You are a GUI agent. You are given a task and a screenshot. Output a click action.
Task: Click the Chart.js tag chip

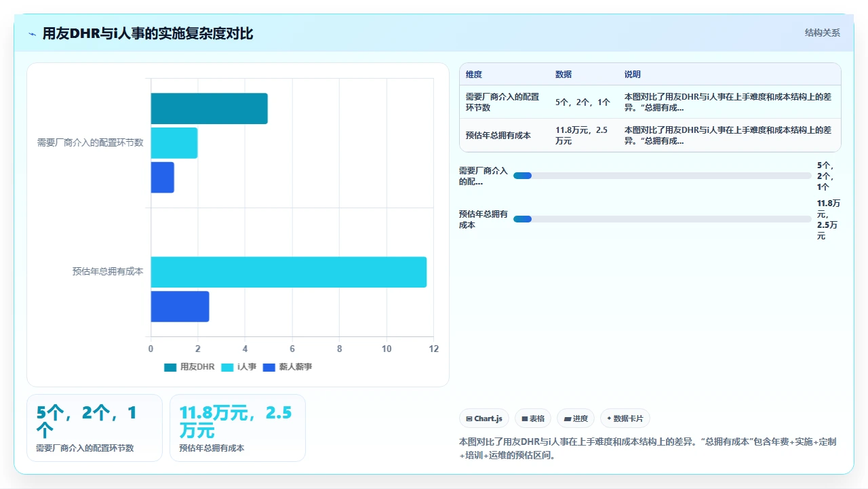pyautogui.click(x=484, y=418)
